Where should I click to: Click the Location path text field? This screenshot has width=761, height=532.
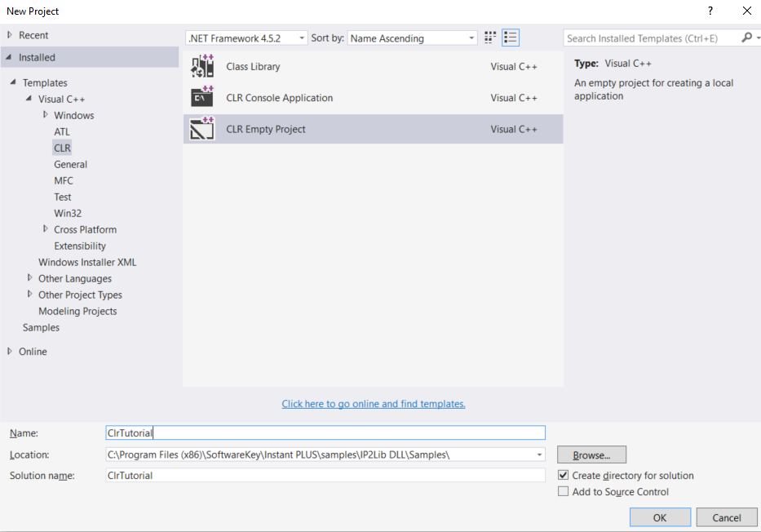(320, 454)
